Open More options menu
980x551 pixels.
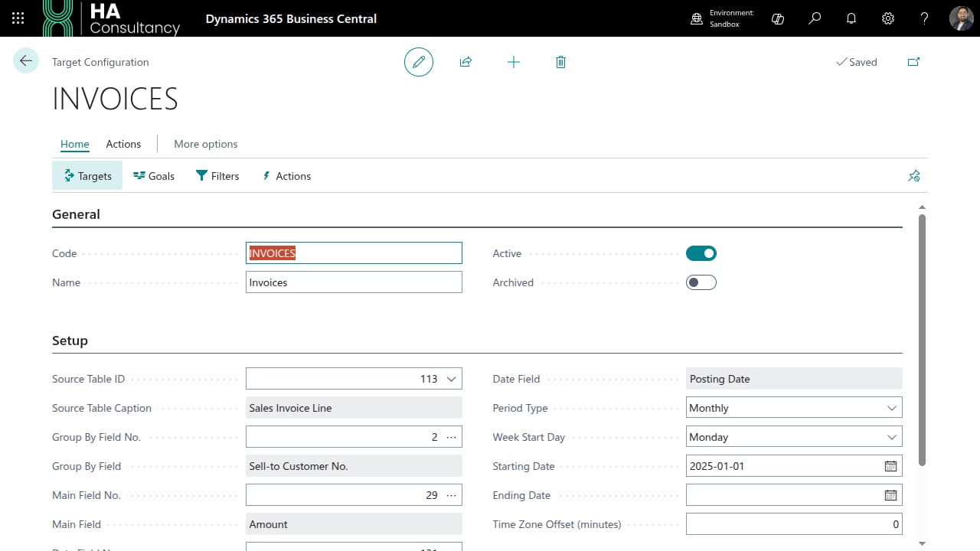click(x=205, y=144)
